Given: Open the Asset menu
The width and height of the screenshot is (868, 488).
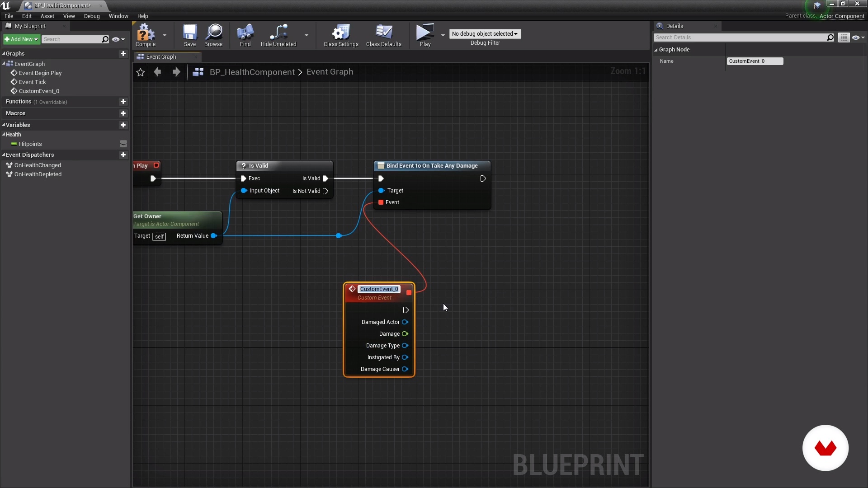Looking at the screenshot, I should (x=47, y=16).
